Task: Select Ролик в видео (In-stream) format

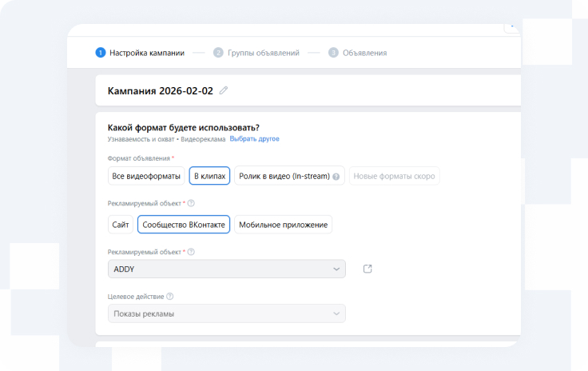Action: (284, 176)
